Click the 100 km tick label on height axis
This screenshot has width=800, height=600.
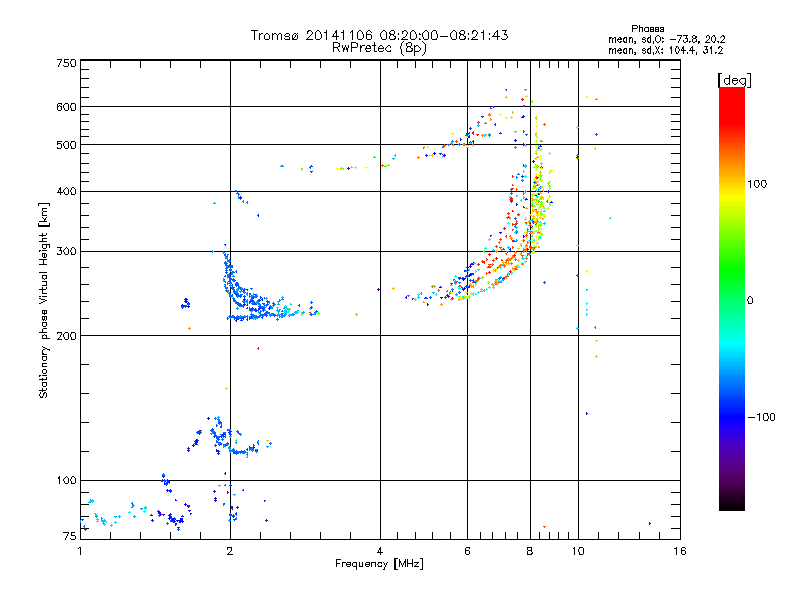66,480
